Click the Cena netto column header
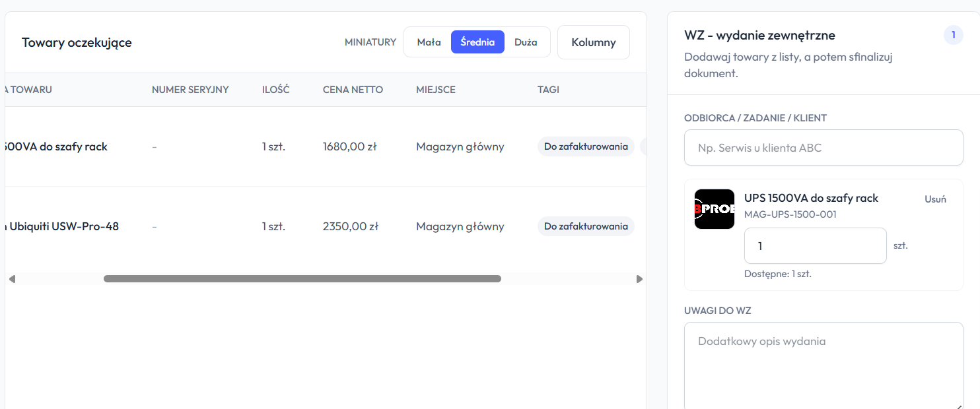The width and height of the screenshot is (980, 409). [x=353, y=90]
